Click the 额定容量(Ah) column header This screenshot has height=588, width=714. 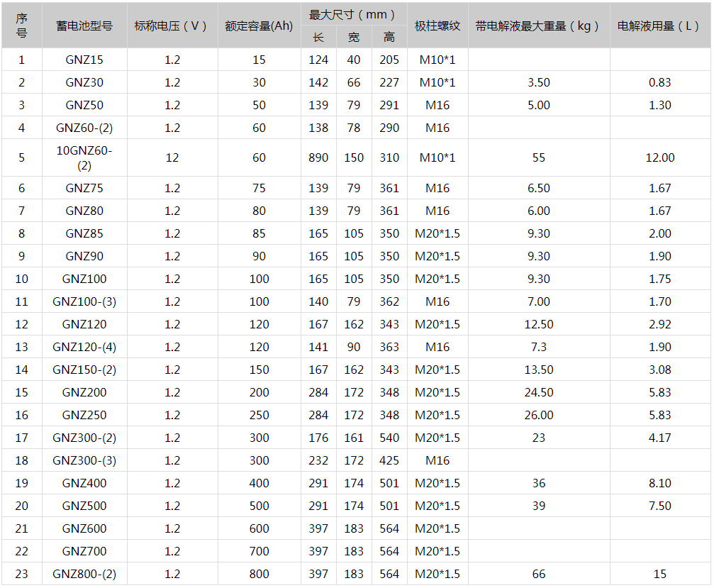coord(259,26)
